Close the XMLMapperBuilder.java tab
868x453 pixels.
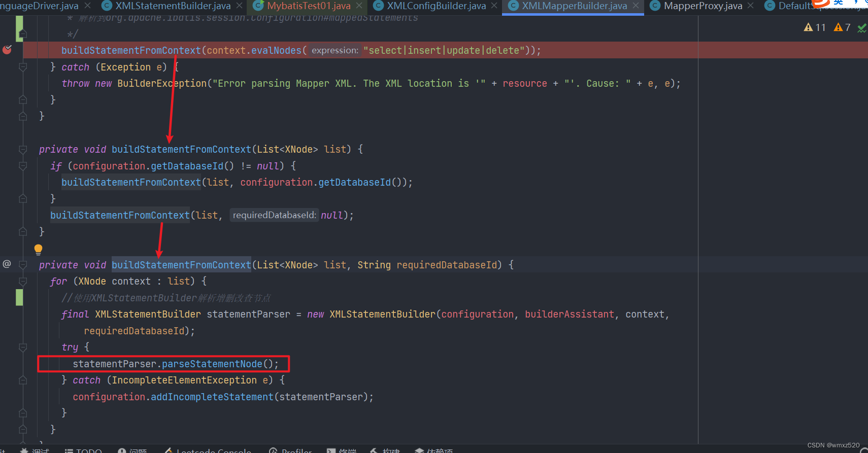pos(636,6)
